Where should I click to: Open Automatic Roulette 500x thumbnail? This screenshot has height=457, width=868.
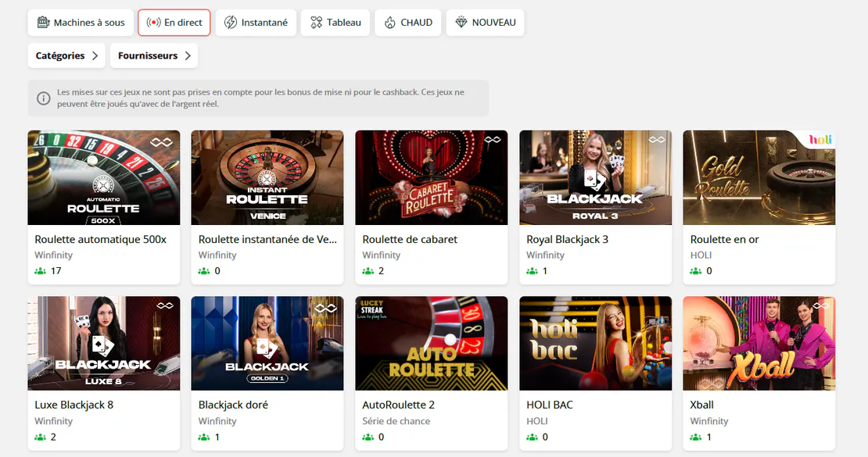(x=103, y=177)
